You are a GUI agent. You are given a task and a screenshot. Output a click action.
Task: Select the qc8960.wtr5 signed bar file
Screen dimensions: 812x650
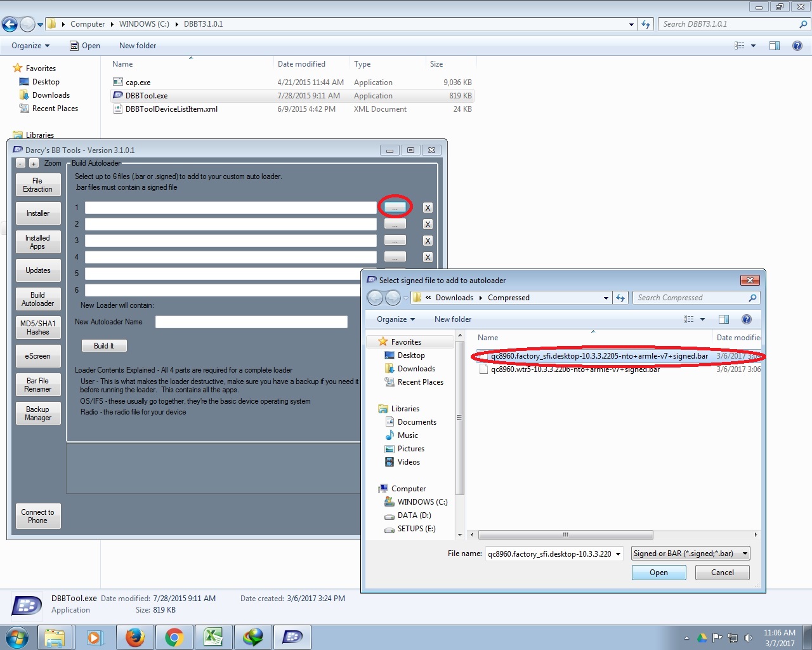tap(575, 369)
